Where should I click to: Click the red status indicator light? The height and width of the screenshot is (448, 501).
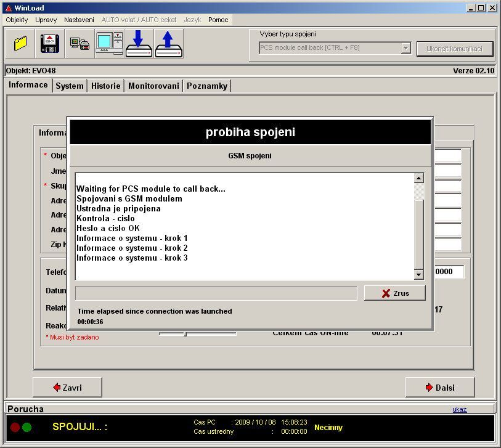15,427
